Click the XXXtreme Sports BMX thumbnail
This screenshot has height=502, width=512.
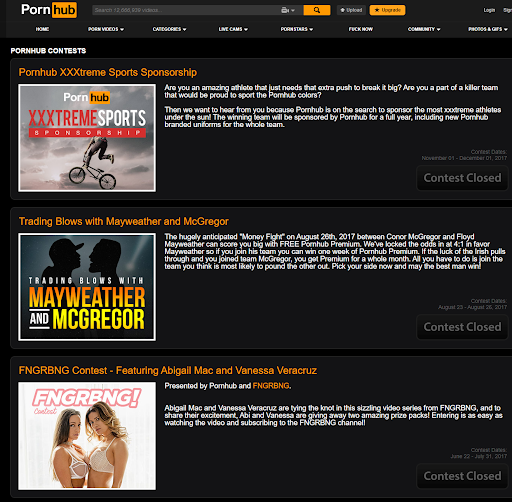(87, 138)
